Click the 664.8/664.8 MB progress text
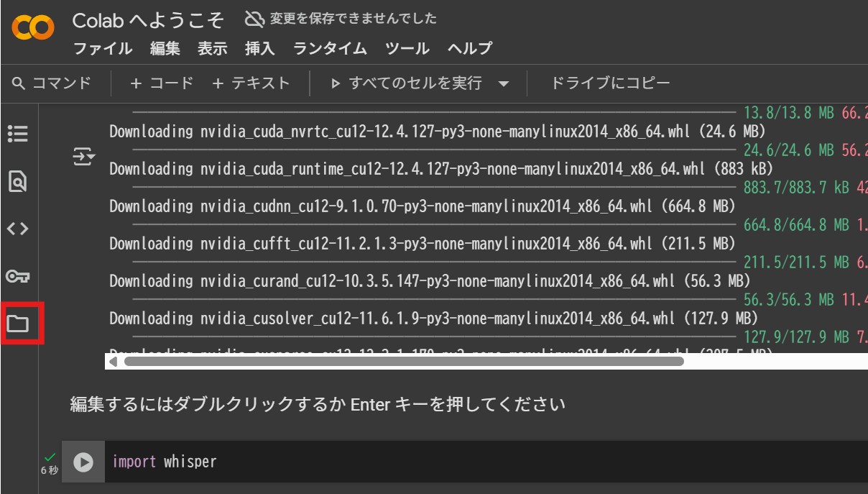868x494 pixels. pos(796,225)
